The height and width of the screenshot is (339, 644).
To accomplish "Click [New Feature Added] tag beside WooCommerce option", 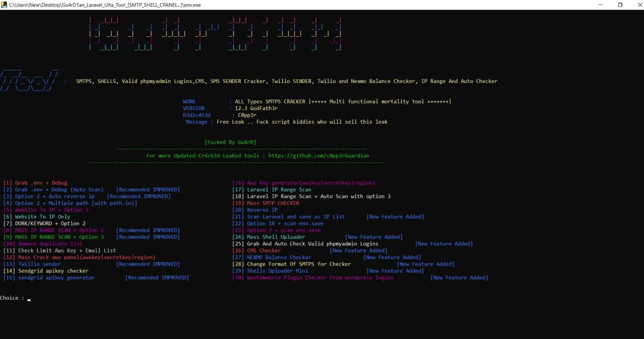I will point(459,278).
